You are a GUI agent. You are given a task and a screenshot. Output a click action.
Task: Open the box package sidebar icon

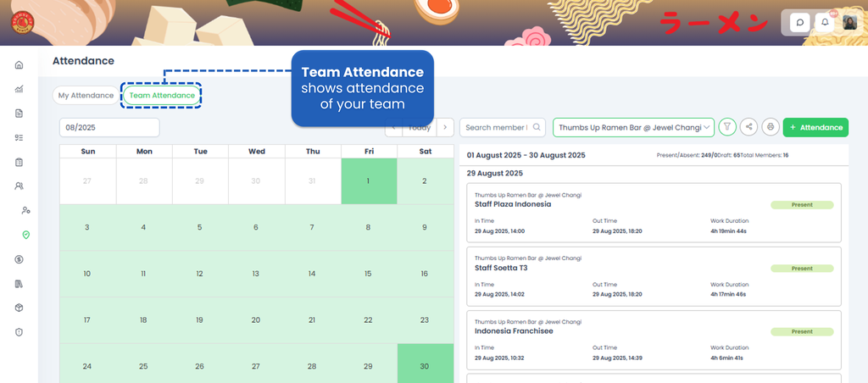pos(19,308)
